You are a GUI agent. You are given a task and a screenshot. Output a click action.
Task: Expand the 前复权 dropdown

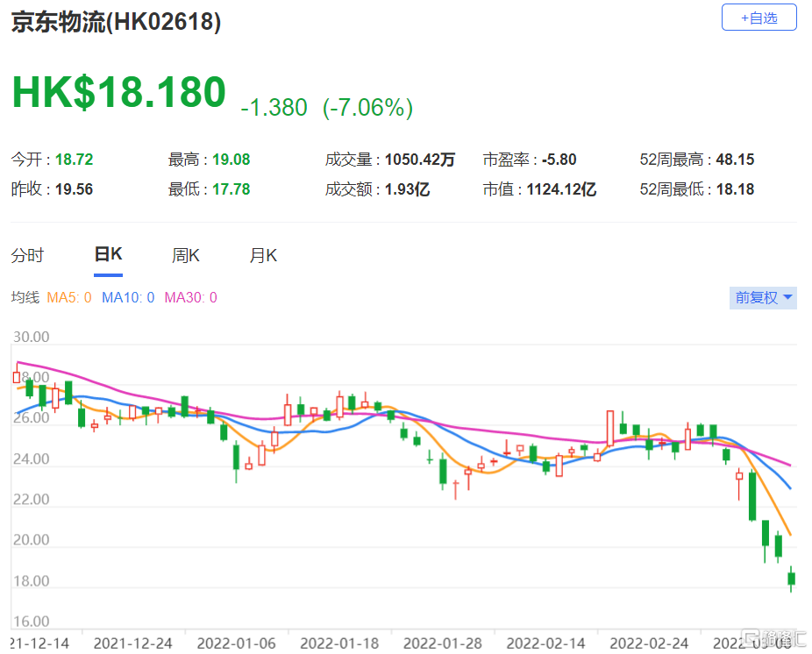[x=763, y=298]
